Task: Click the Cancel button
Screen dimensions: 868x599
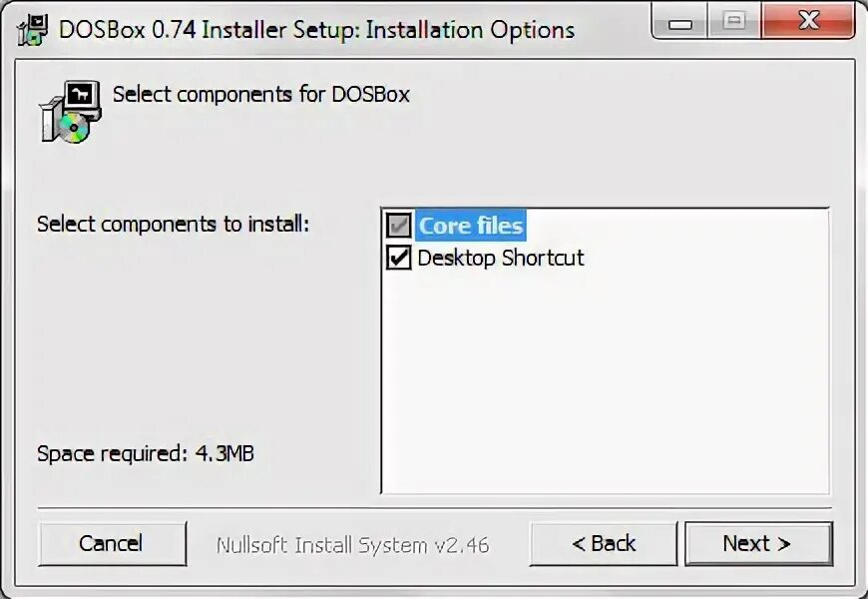Action: (113, 543)
